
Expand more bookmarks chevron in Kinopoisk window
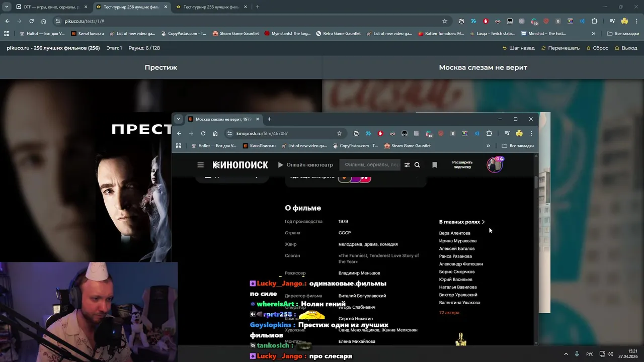click(x=488, y=146)
